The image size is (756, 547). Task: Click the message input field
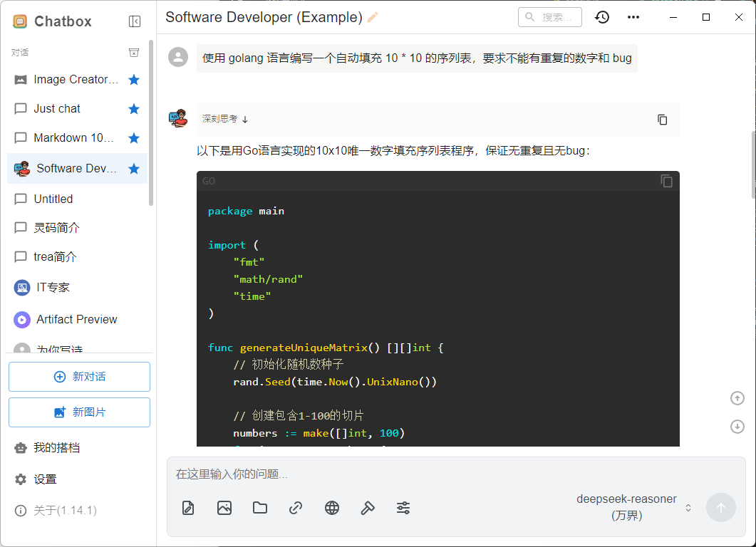(456, 474)
